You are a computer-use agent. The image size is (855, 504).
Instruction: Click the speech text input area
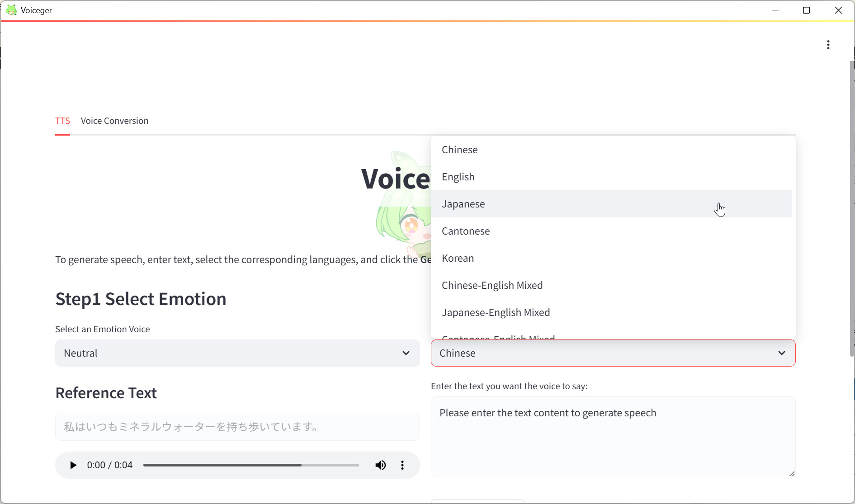(613, 437)
